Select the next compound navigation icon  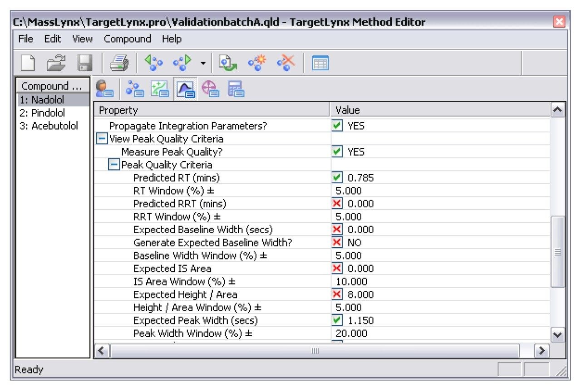182,62
